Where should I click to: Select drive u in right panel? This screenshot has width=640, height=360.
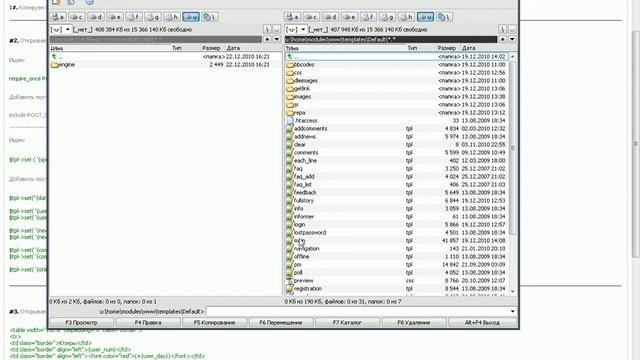425,17
